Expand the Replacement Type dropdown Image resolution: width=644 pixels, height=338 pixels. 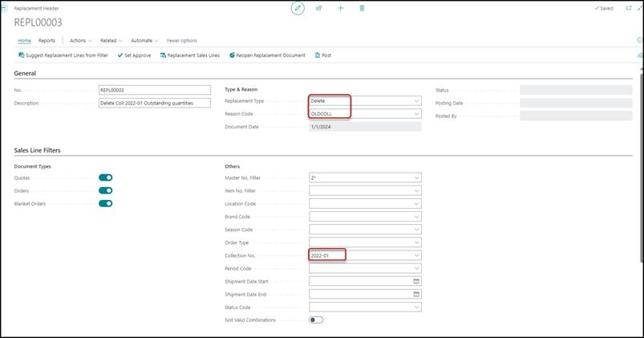[416, 101]
